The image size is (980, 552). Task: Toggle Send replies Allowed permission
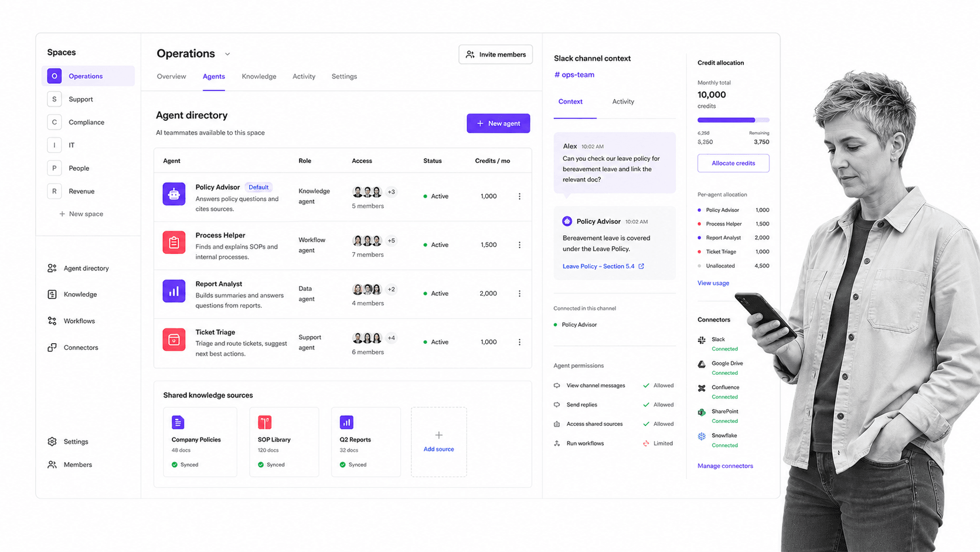(x=659, y=405)
